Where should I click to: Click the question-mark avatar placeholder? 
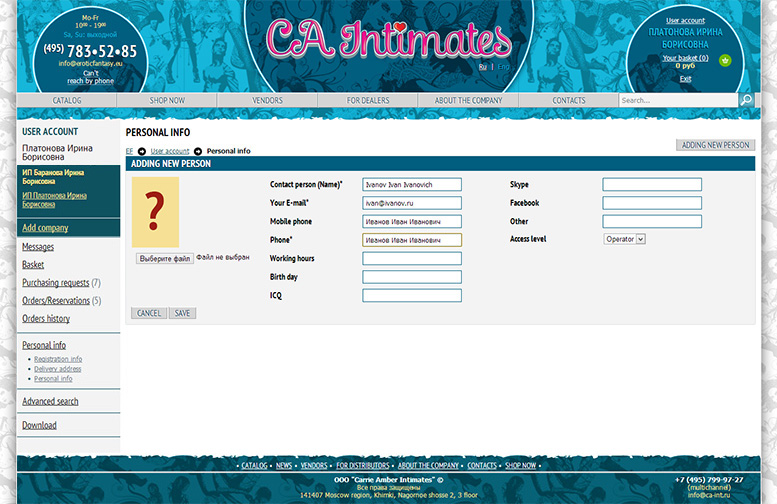point(155,212)
